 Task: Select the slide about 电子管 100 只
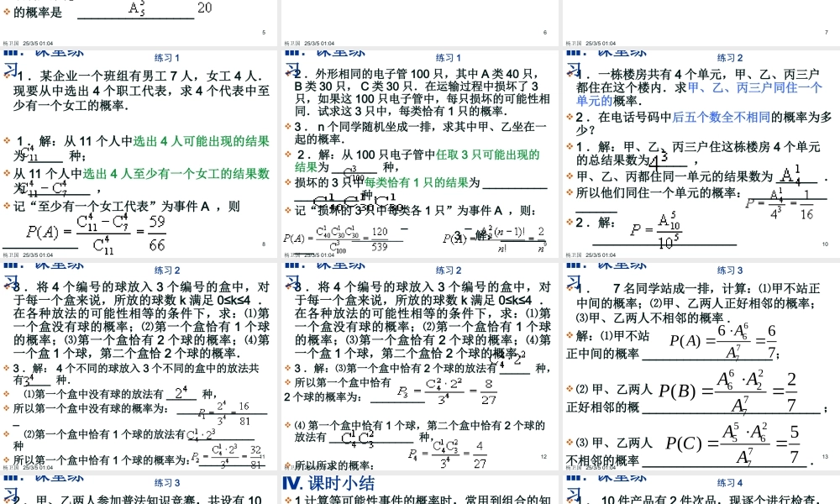pyautogui.click(x=419, y=155)
